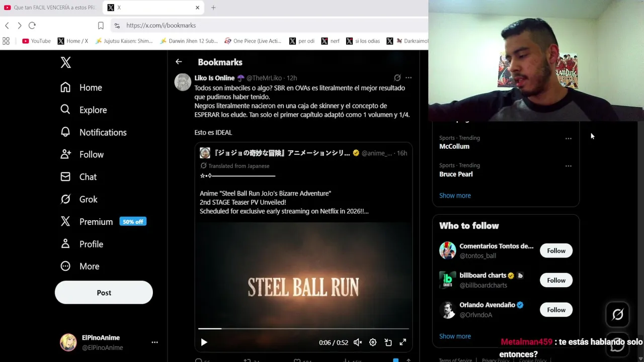Open Orlando Avendaño avatar
The height and width of the screenshot is (362, 644).
point(447,310)
